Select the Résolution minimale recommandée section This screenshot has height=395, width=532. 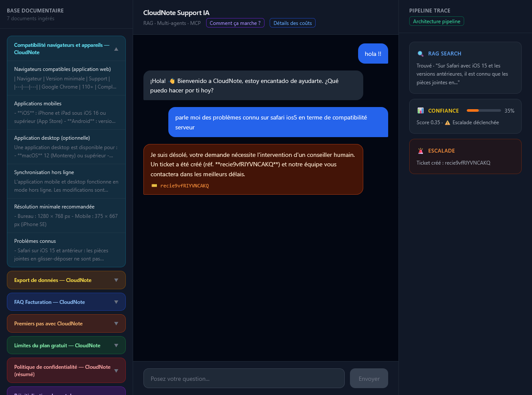point(66,215)
